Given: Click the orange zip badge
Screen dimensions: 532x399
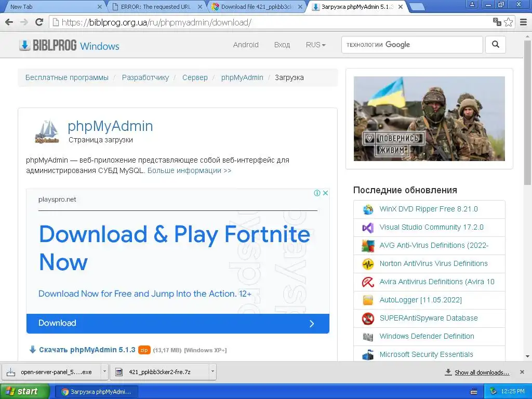Looking at the screenshot, I should [144, 350].
